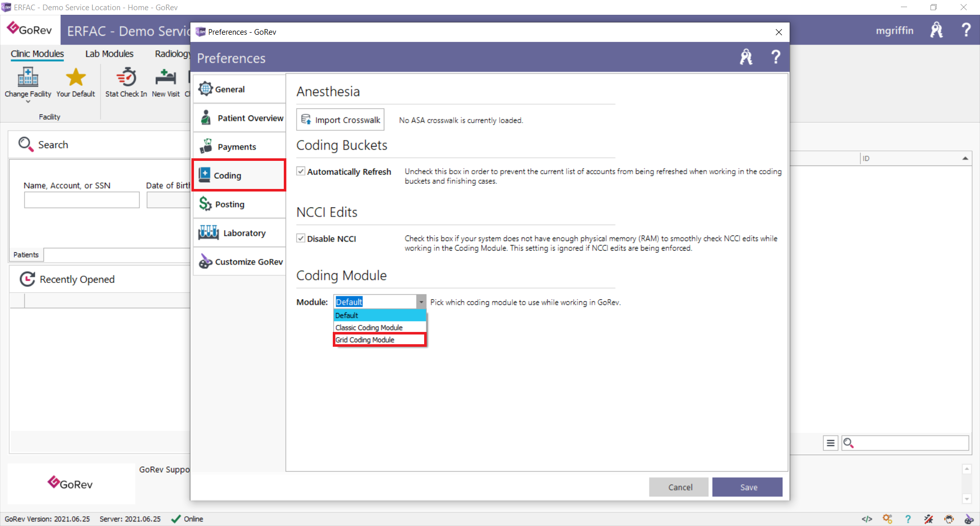Click the crossed-out bug icon in status bar
The image size is (980, 526).
click(x=928, y=519)
